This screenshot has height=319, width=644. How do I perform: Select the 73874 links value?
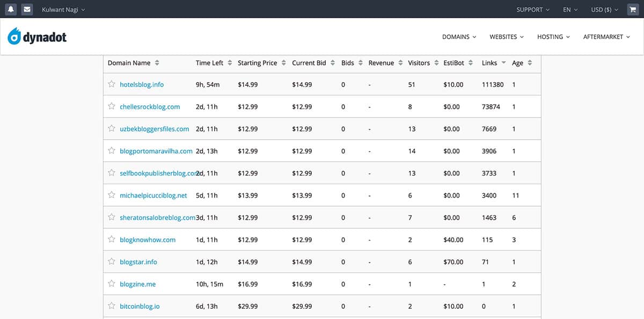point(491,107)
